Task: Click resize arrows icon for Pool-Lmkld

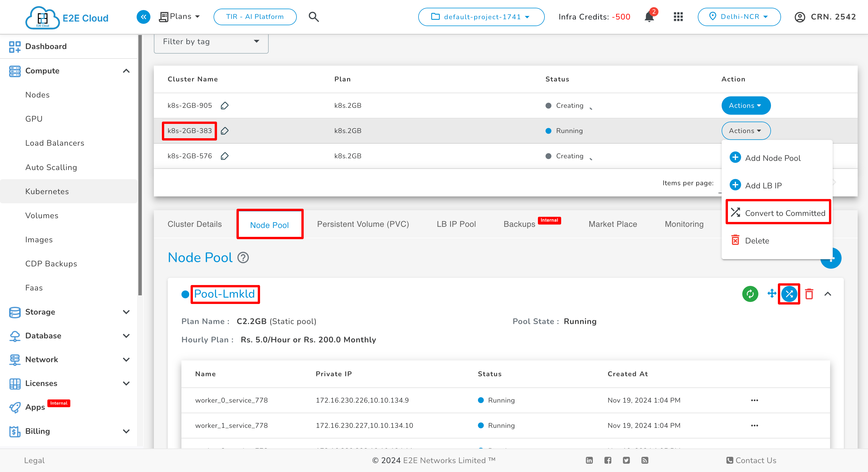Action: pos(771,293)
